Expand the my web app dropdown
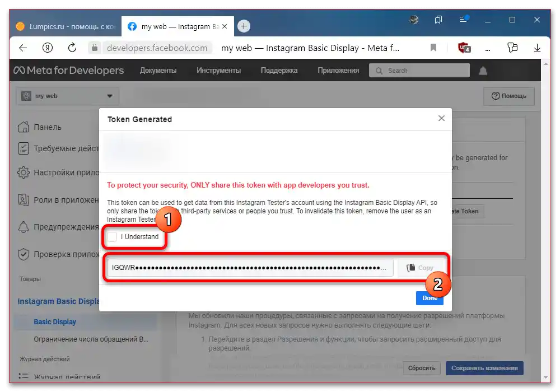 68,96
